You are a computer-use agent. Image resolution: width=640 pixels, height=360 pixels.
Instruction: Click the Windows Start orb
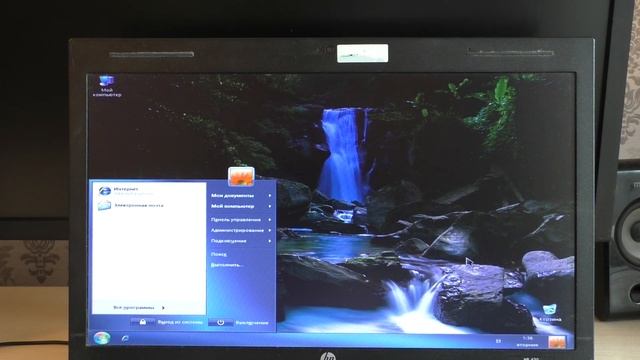click(x=102, y=338)
